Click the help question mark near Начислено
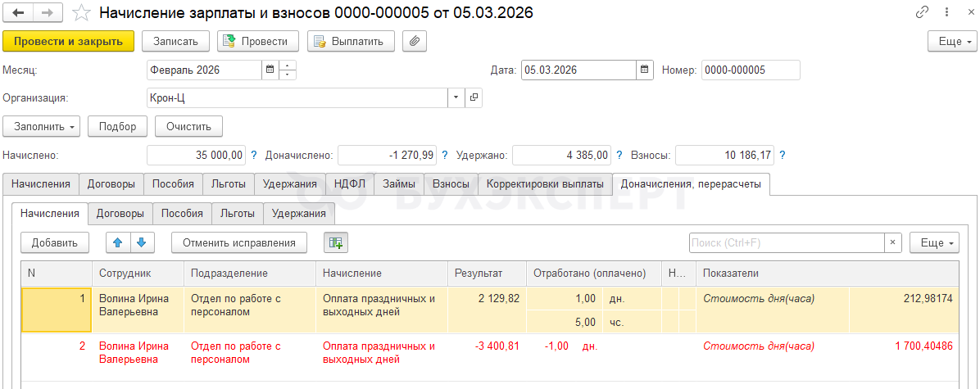 (x=253, y=155)
